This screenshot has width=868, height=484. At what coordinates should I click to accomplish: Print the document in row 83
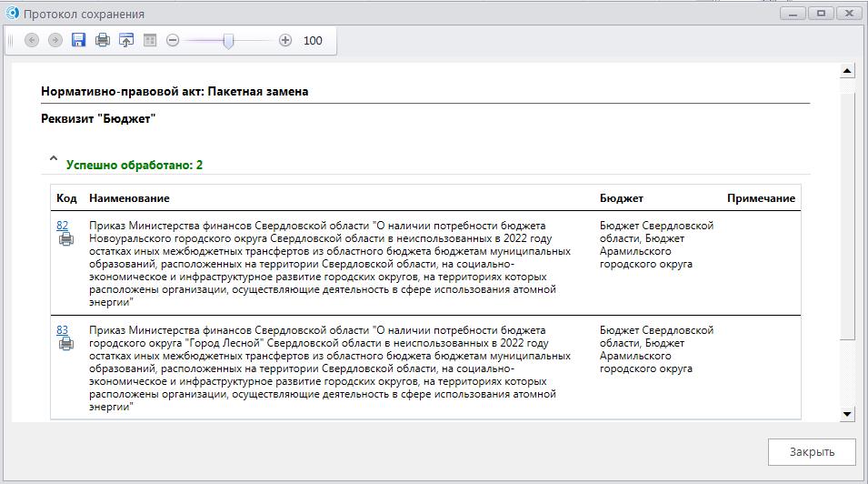pyautogui.click(x=65, y=344)
